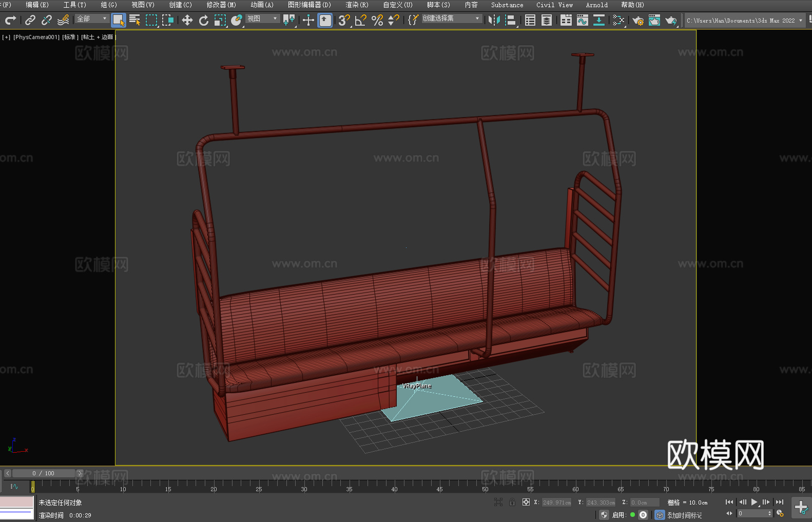
Task: Click the 0 / 100 time slider
Action: [x=44, y=473]
